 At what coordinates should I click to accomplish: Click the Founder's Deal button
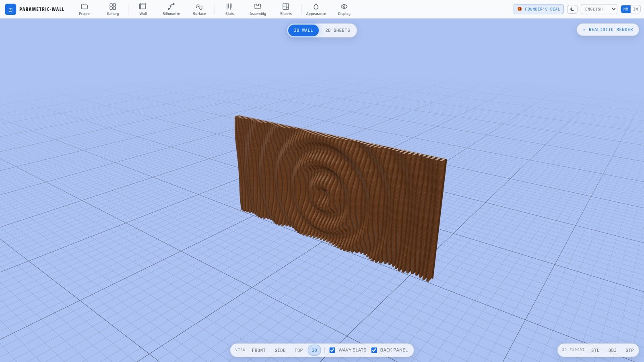[539, 9]
